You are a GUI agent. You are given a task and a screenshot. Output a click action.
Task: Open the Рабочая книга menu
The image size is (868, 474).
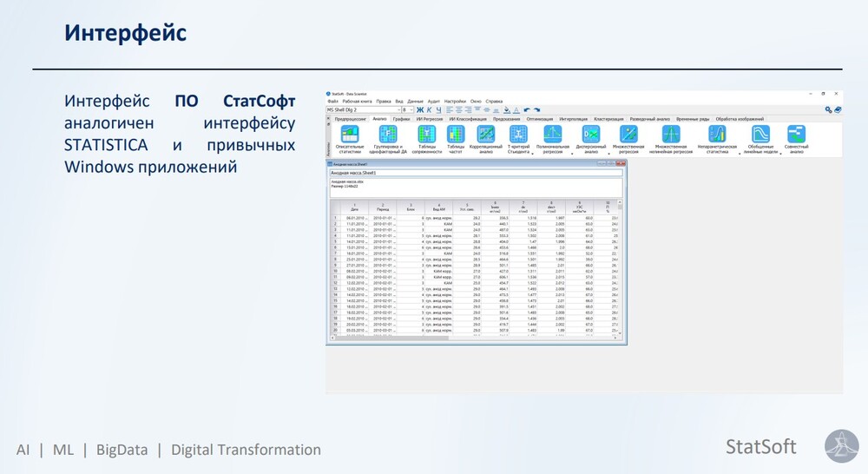coord(357,102)
